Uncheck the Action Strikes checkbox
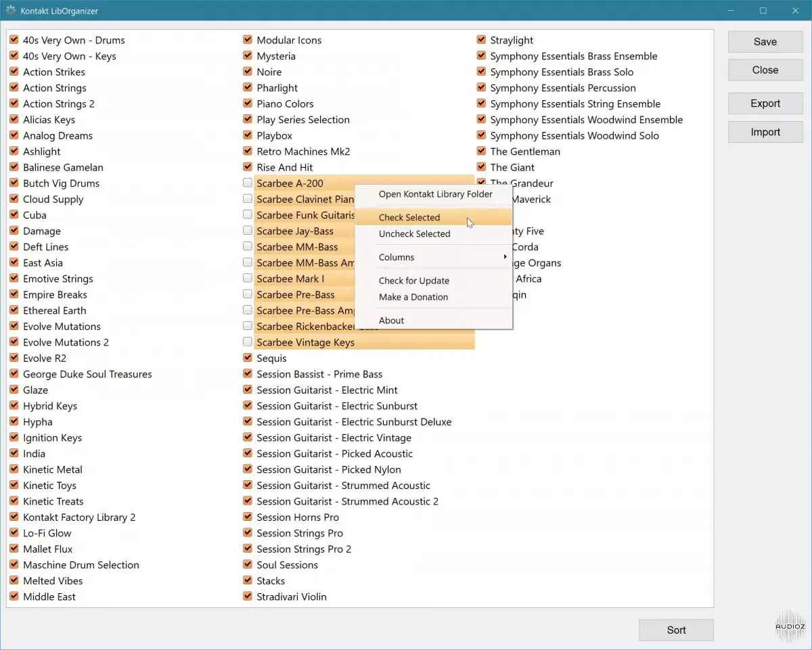The height and width of the screenshot is (650, 812). point(14,72)
